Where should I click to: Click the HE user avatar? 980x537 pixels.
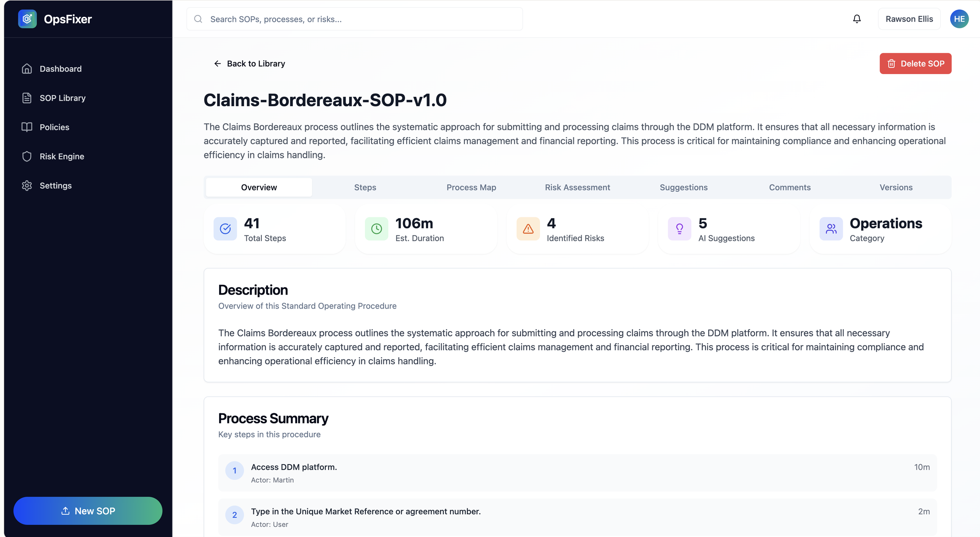pyautogui.click(x=959, y=19)
